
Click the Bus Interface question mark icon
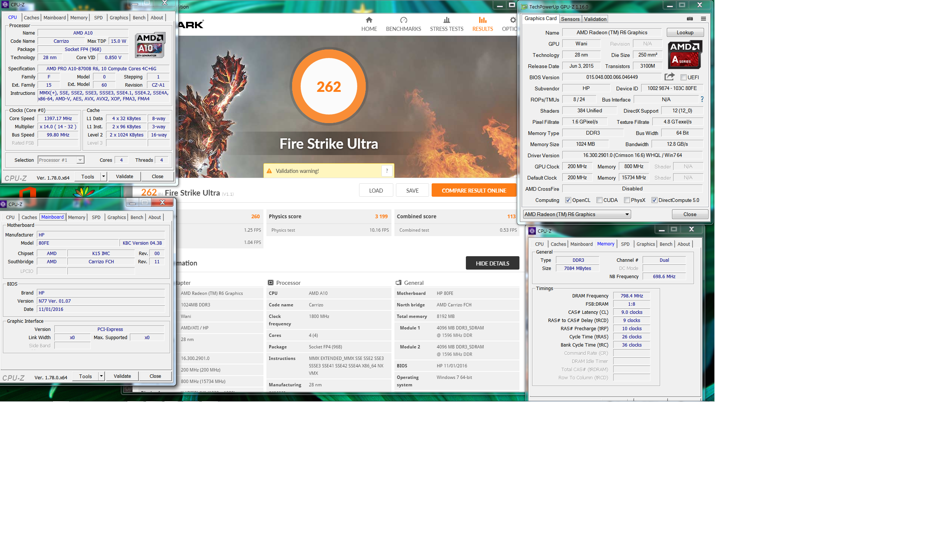[x=702, y=99]
